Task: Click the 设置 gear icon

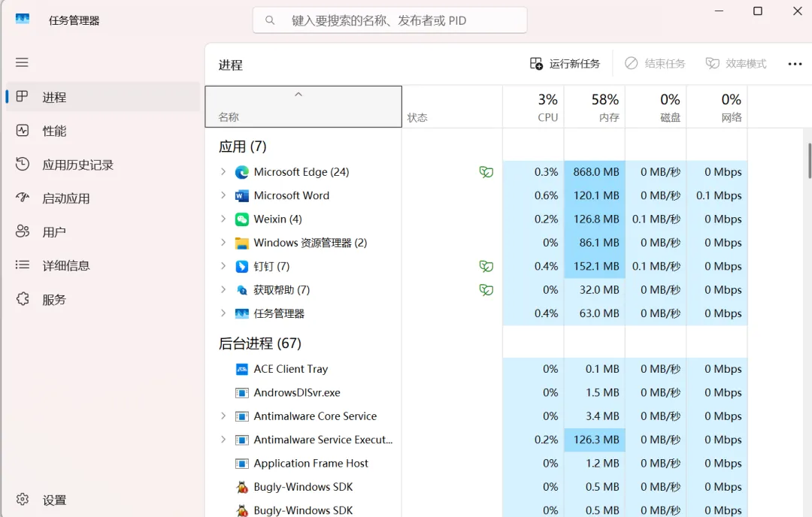Action: (x=23, y=500)
